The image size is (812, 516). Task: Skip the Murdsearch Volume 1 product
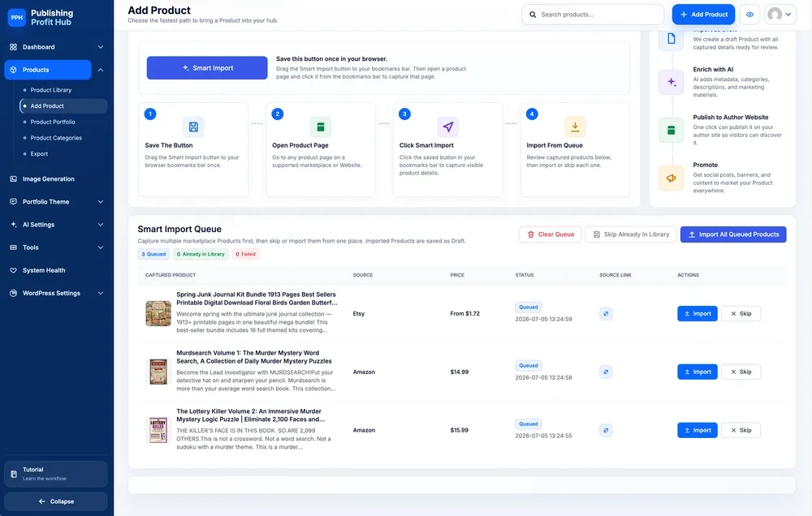click(741, 372)
